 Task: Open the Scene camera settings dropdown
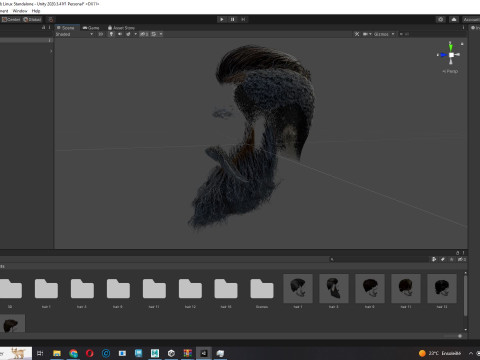pos(367,34)
